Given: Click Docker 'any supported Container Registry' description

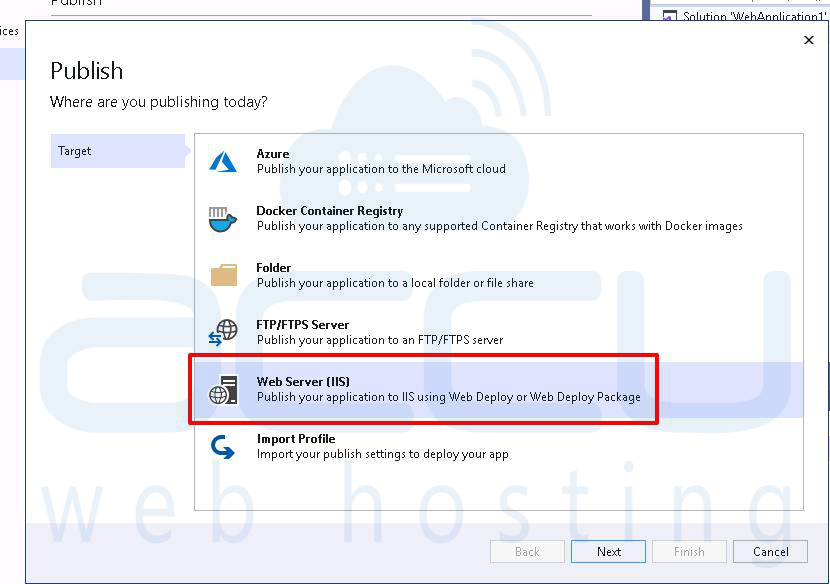Looking at the screenshot, I should pyautogui.click(x=500, y=226).
